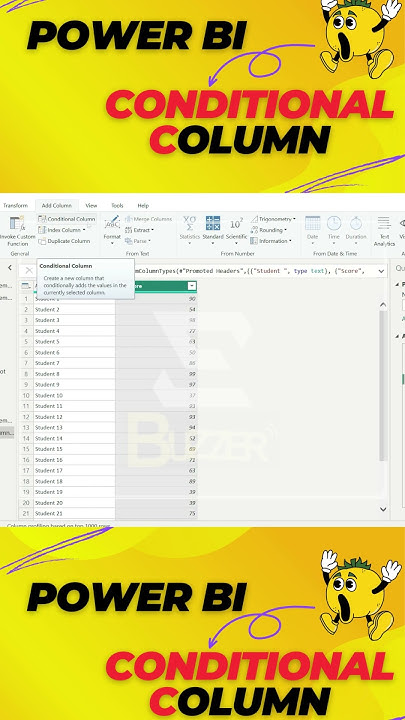
Task: Open the Format text menu
Action: (112, 229)
